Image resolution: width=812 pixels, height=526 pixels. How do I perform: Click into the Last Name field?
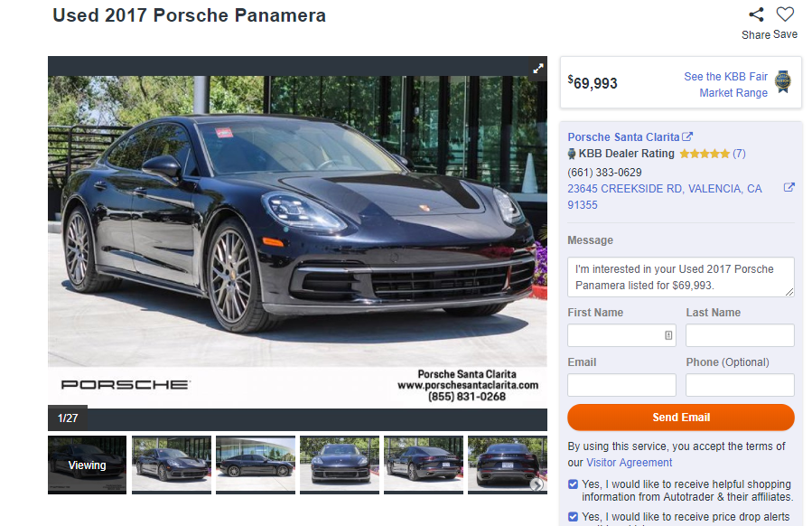pos(740,335)
